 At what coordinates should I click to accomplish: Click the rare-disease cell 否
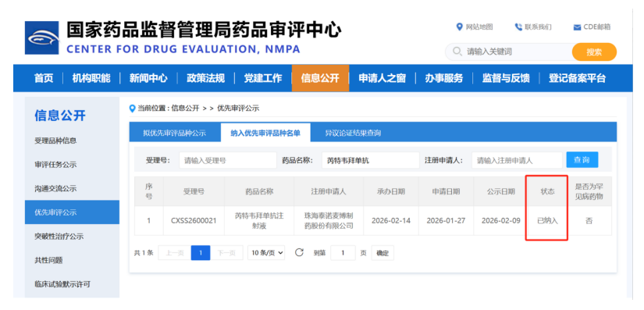[589, 220]
